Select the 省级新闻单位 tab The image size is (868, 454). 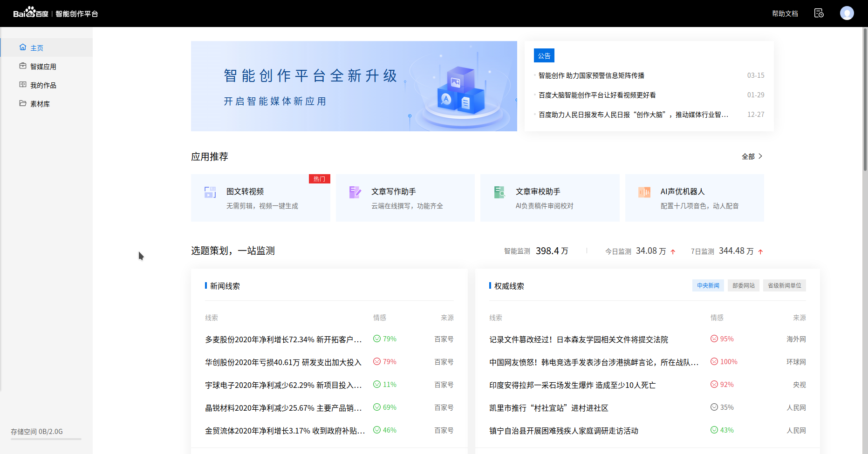coord(784,285)
